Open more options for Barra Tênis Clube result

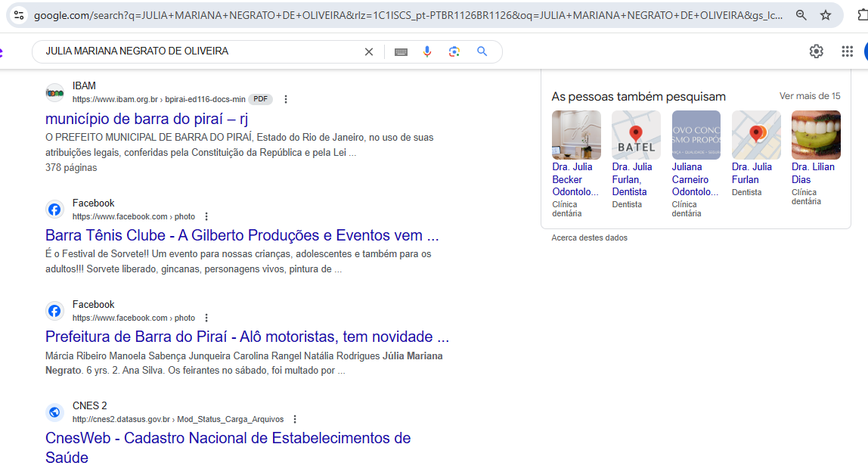point(206,216)
